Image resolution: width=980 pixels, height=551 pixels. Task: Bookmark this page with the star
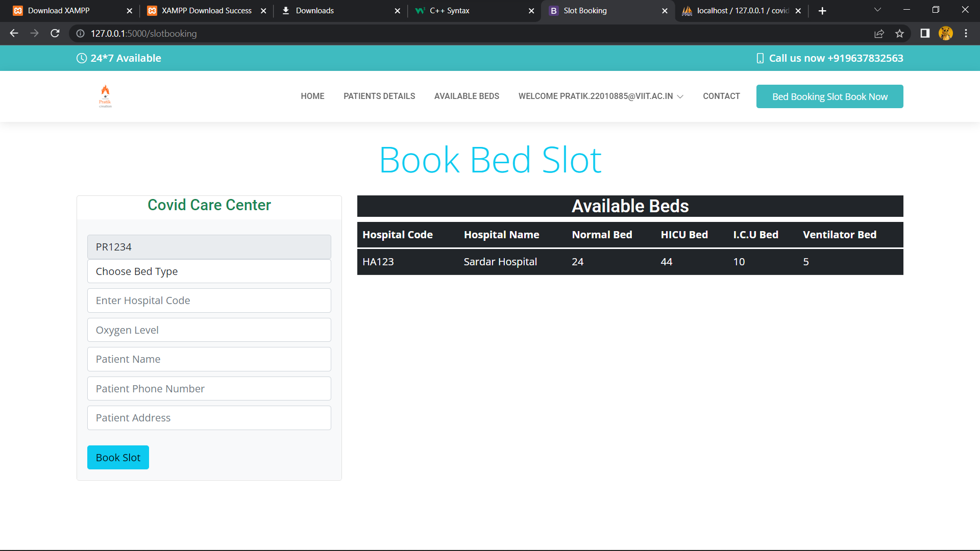coord(899,34)
